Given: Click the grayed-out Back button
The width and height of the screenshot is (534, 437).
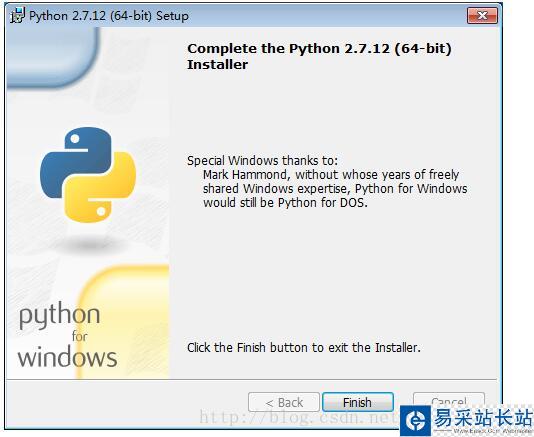Looking at the screenshot, I should point(284,402).
